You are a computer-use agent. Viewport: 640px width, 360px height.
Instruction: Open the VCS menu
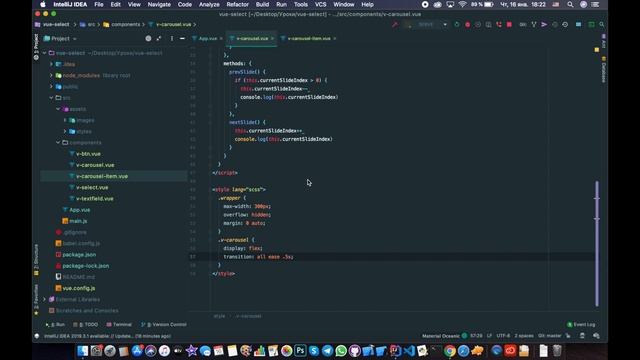point(320,4)
